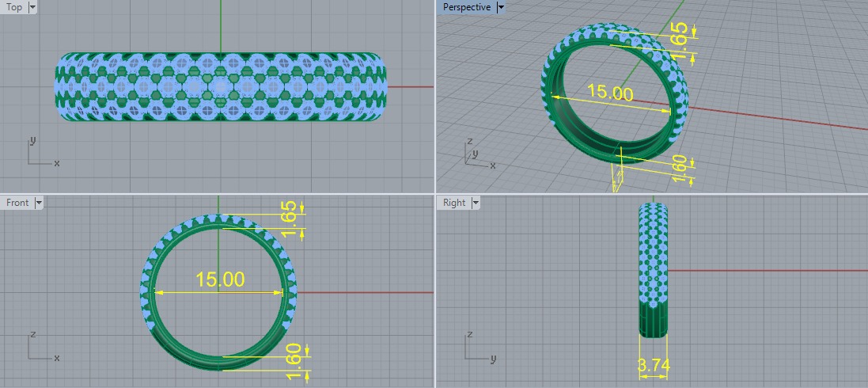This screenshot has width=868, height=388.
Task: Click the 3.74 width dimension in Right viewport
Action: [654, 366]
